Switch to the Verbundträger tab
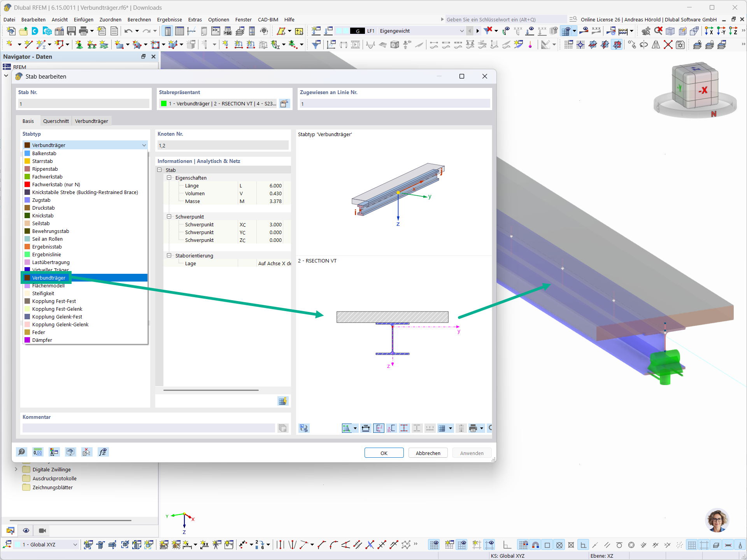The image size is (747, 560). [x=91, y=121]
